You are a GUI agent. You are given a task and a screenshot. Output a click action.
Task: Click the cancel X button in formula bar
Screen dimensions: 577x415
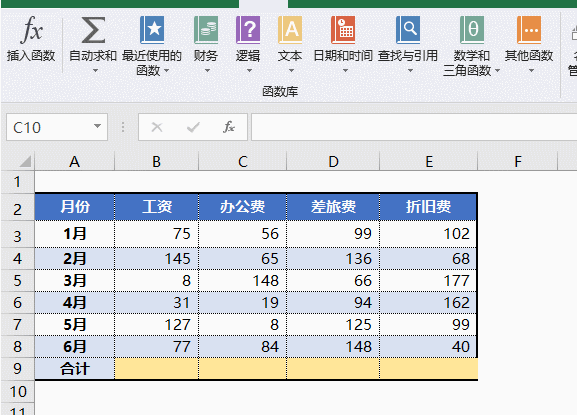click(x=157, y=127)
